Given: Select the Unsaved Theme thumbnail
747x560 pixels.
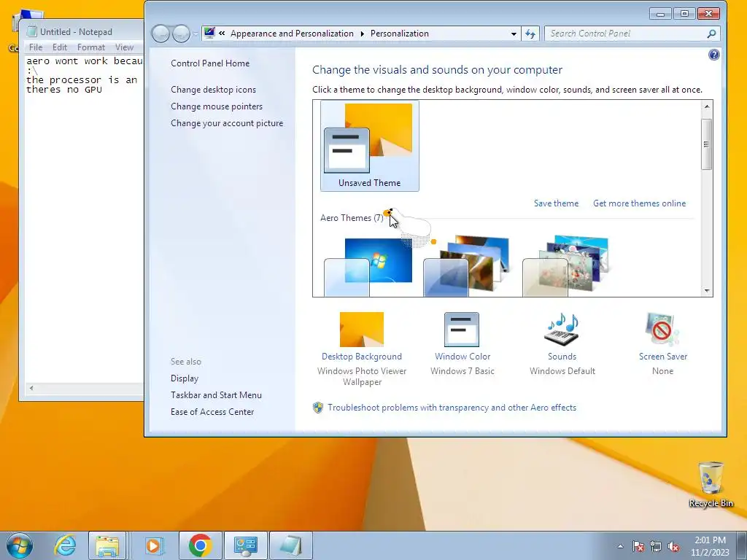Looking at the screenshot, I should (x=370, y=146).
